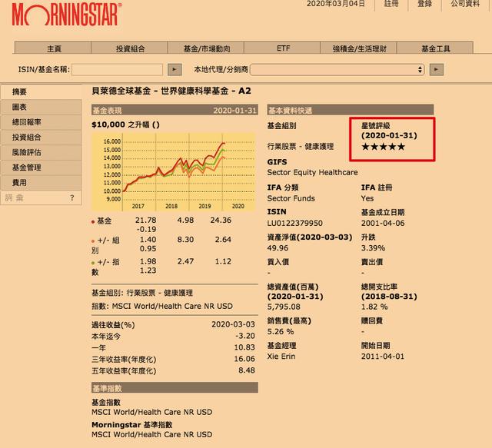
Task: Click arrow button beside 本地代理/分銷商 dropdown
Action: (436, 69)
